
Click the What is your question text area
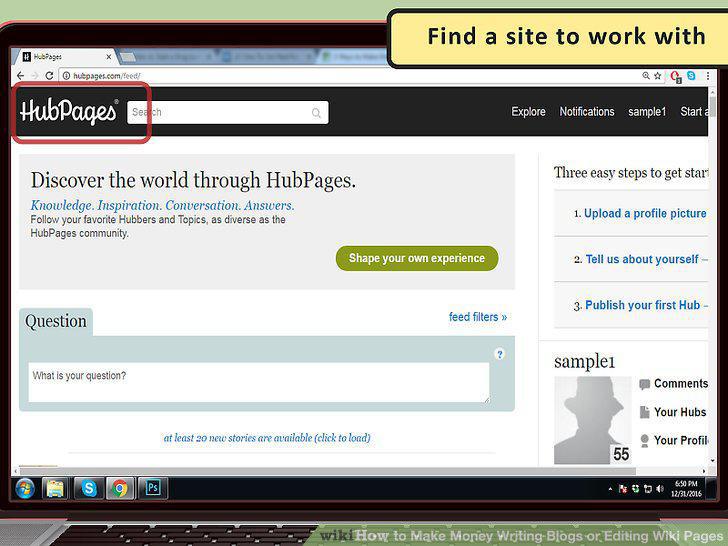(x=259, y=383)
